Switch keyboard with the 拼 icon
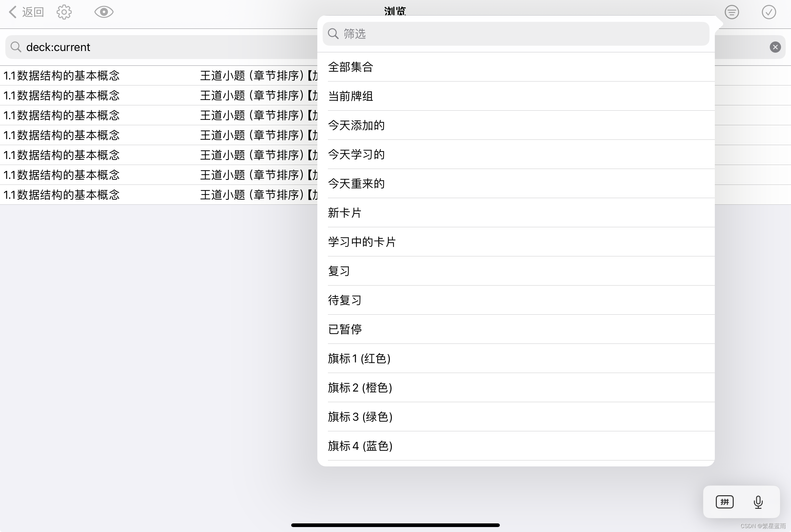791x532 pixels. coord(724,502)
